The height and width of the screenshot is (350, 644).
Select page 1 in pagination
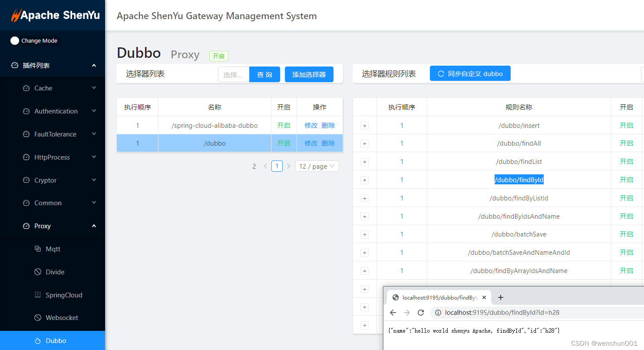[277, 166]
